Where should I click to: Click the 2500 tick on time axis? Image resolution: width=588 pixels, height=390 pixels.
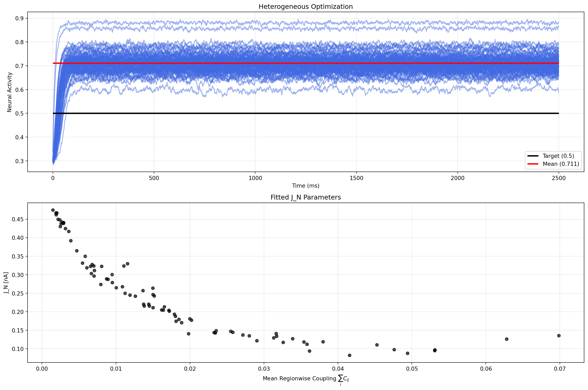(559, 178)
